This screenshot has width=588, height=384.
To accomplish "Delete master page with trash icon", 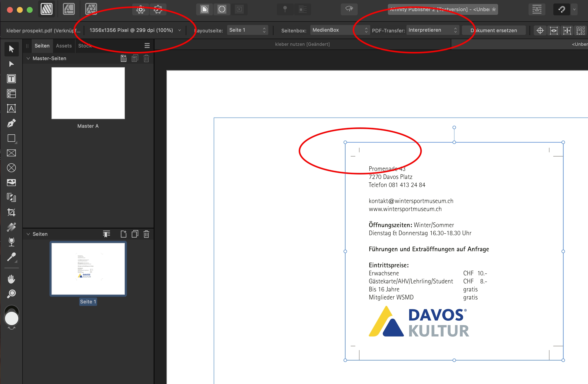I will tap(146, 58).
